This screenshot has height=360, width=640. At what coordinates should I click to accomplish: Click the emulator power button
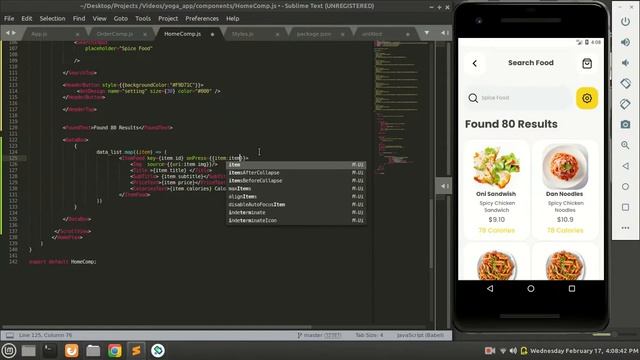point(625,21)
